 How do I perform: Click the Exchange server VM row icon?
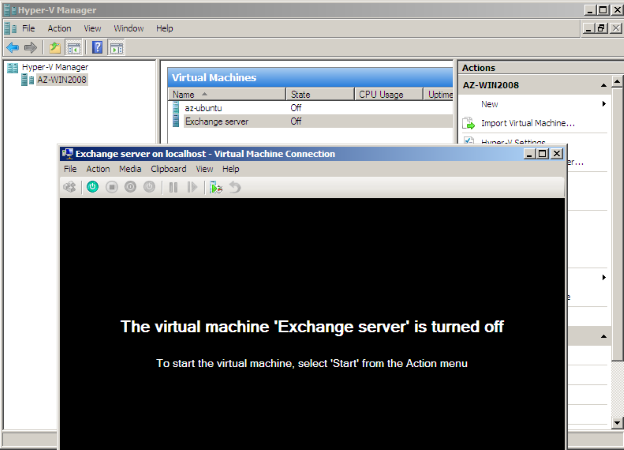coord(176,121)
